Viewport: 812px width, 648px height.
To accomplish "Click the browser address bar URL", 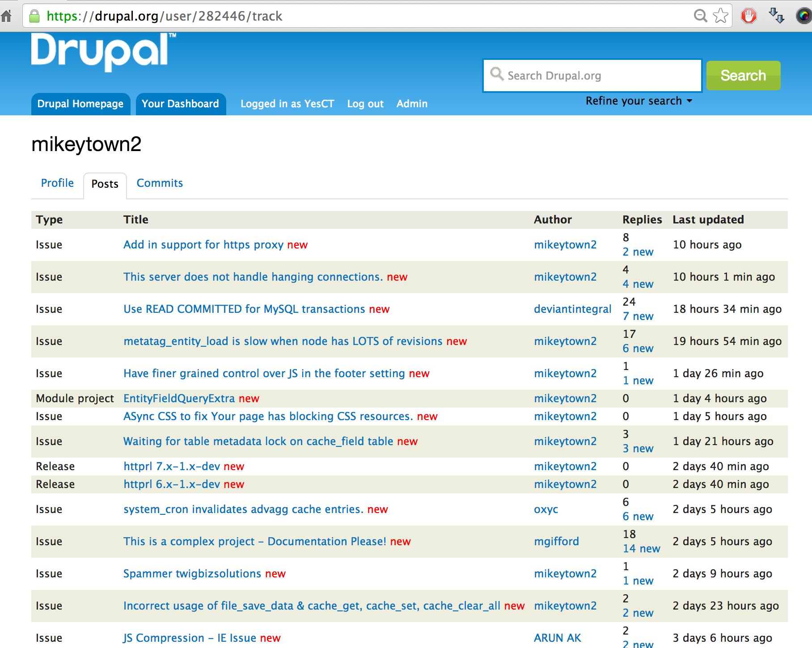I will click(165, 16).
